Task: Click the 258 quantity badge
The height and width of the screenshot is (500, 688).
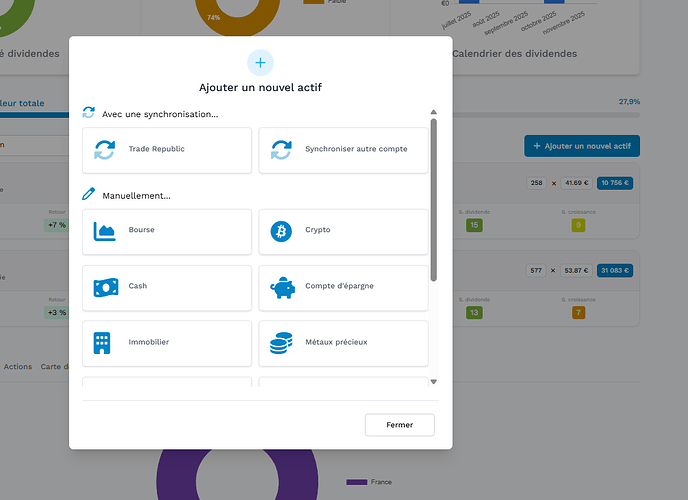Action: click(536, 183)
